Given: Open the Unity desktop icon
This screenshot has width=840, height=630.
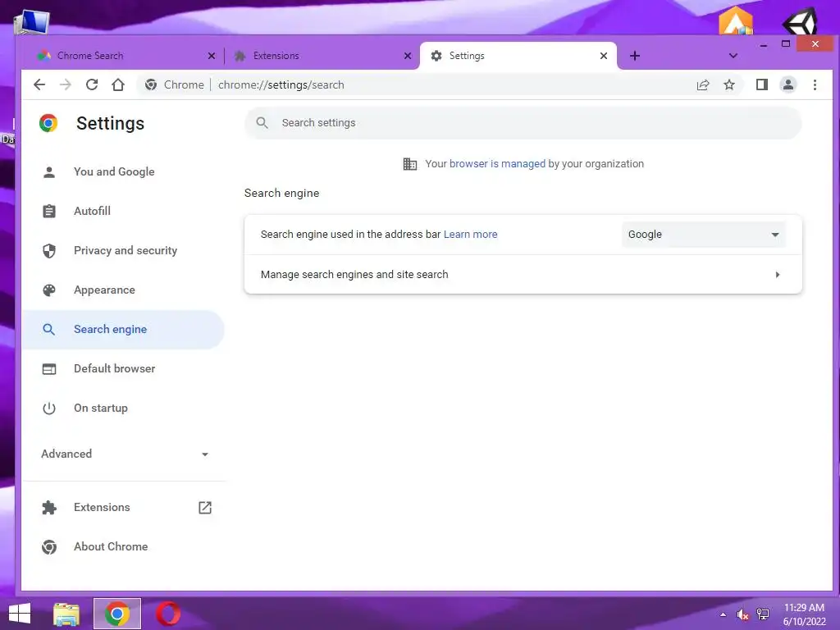Looking at the screenshot, I should [801, 21].
